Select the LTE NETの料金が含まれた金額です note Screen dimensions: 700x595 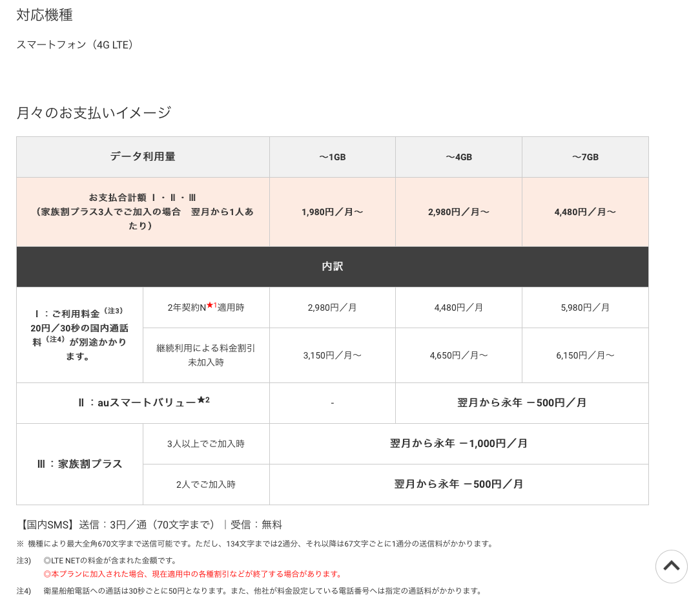[110, 561]
